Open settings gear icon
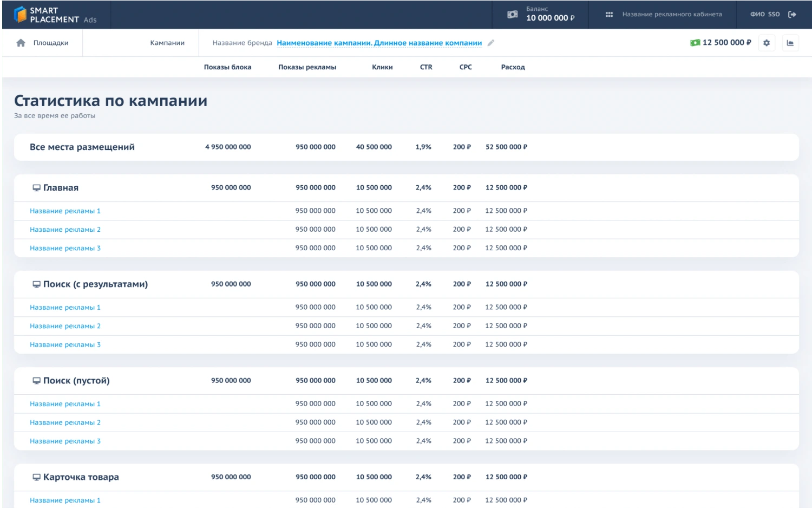 pos(767,43)
